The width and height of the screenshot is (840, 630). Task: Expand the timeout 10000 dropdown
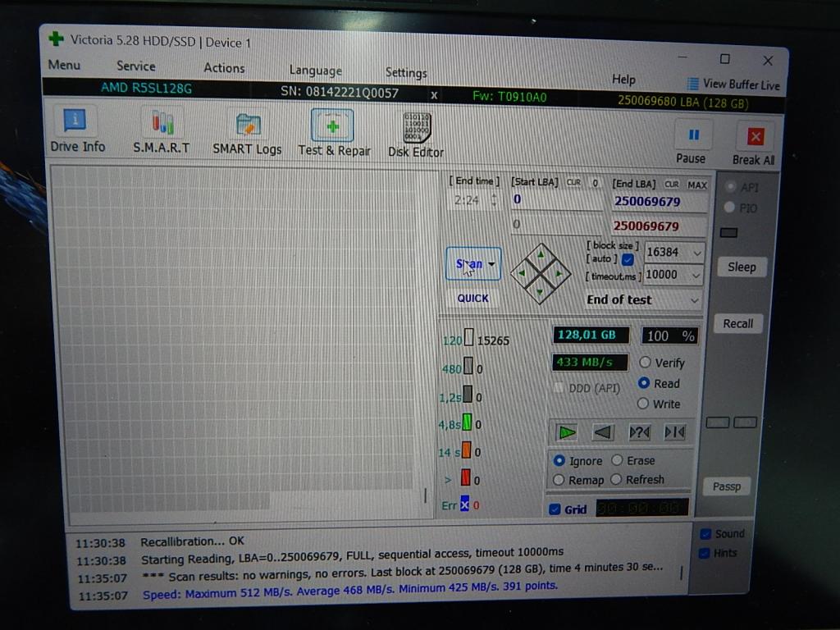pyautogui.click(x=696, y=276)
